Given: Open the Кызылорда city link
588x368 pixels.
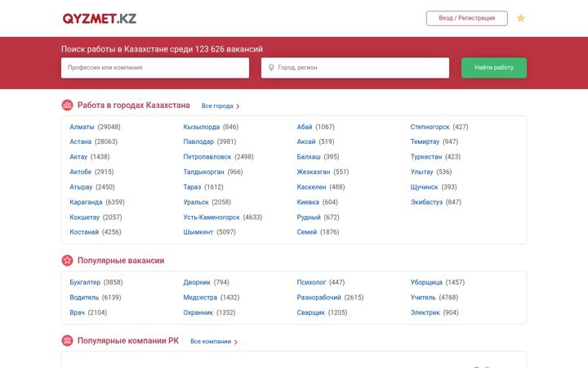Looking at the screenshot, I should point(202,127).
